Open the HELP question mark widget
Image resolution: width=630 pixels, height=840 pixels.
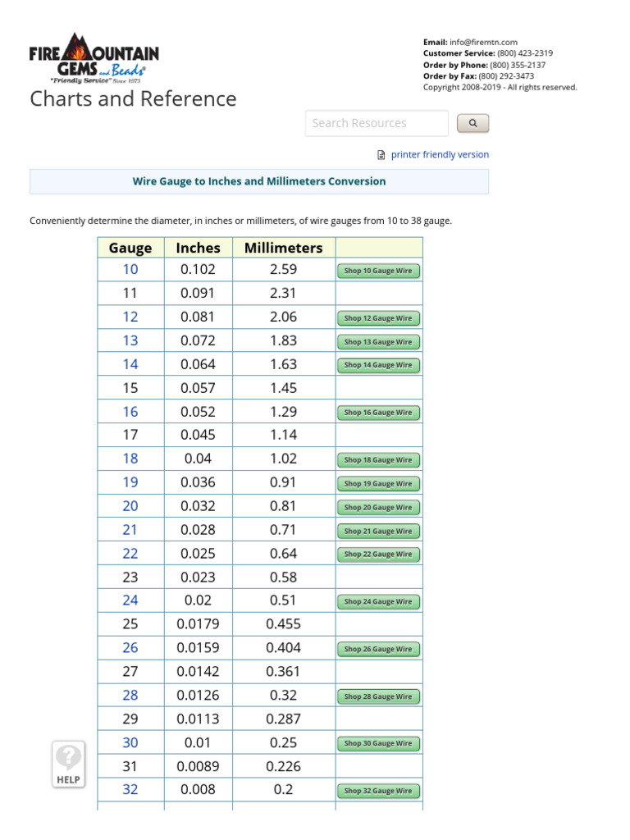pyautogui.click(x=69, y=765)
